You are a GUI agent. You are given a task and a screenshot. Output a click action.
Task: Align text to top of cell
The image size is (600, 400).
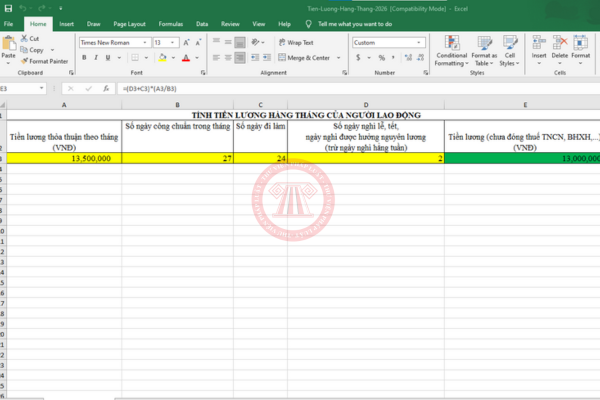216,42
